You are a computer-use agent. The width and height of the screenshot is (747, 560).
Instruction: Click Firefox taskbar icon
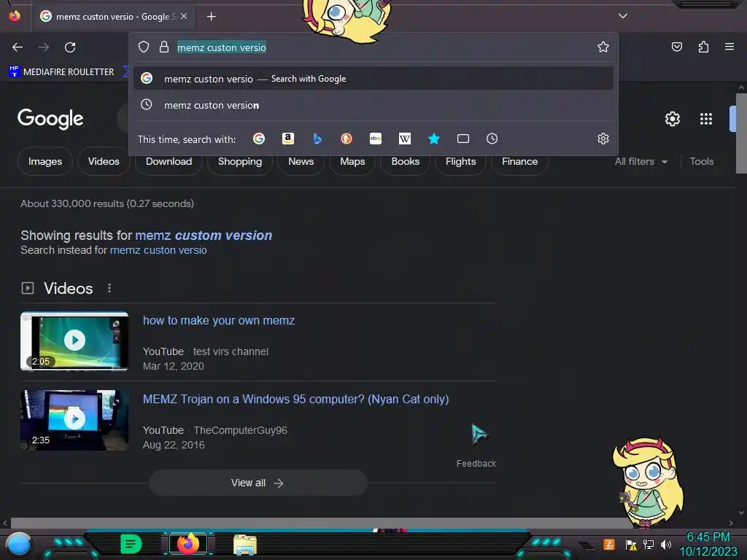(x=187, y=544)
